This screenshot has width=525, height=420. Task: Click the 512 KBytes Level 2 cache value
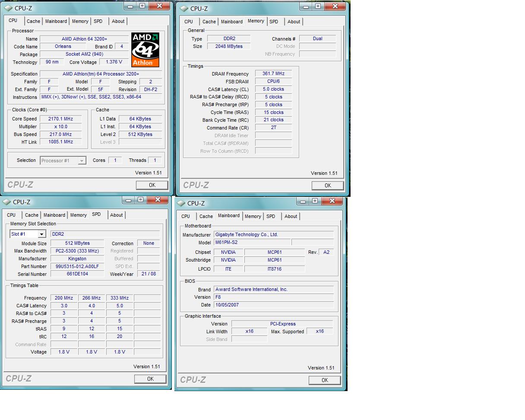(140, 134)
